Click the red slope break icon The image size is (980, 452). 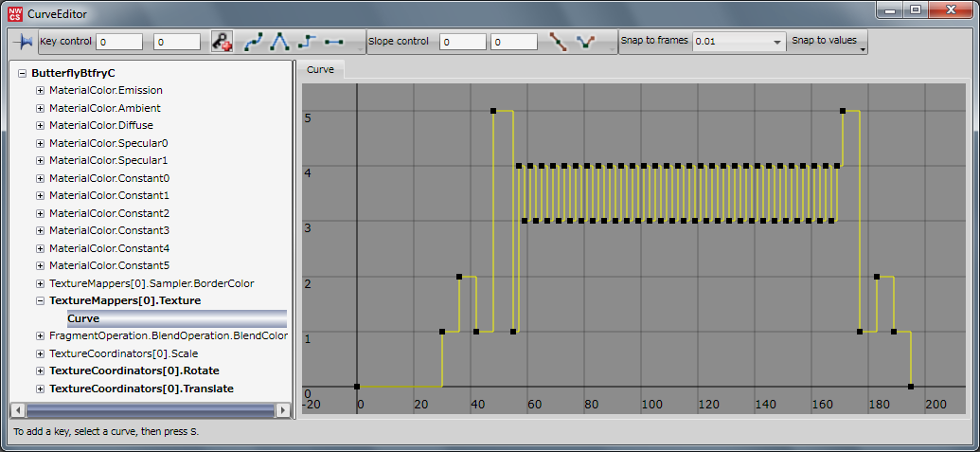click(559, 43)
